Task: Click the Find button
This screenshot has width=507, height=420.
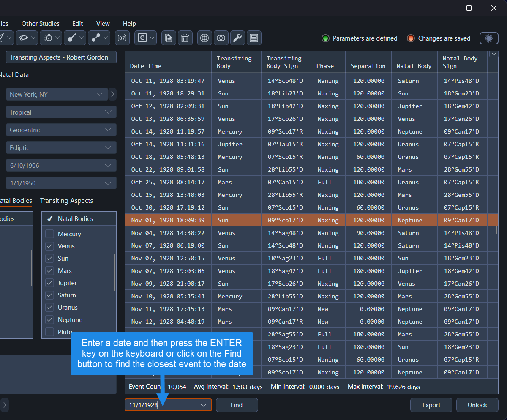Action: [237, 405]
